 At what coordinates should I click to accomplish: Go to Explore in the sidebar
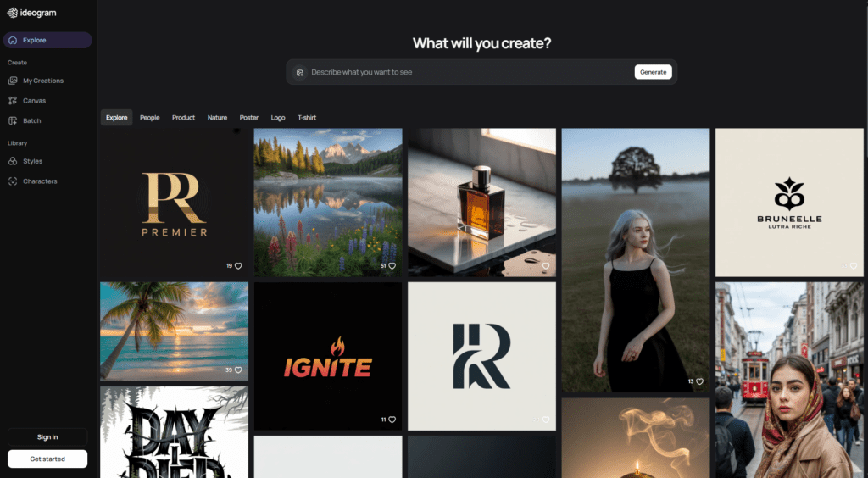(47, 41)
